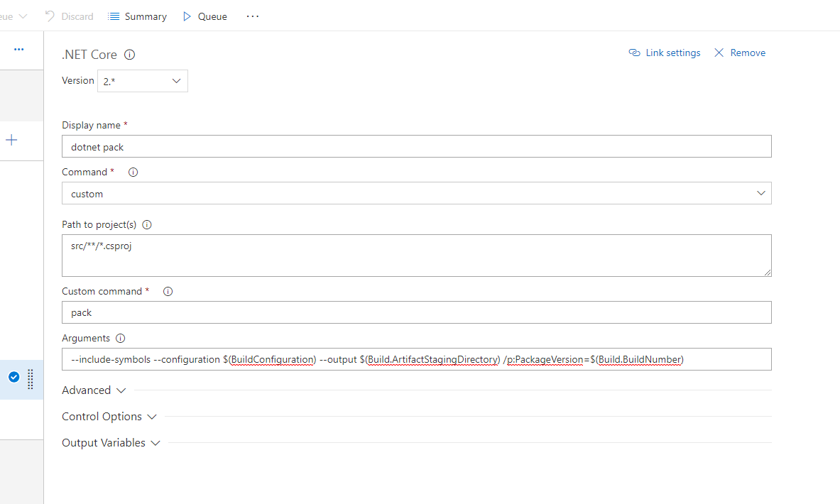Click the Discard button
This screenshot has width=840, height=504.
tap(69, 16)
